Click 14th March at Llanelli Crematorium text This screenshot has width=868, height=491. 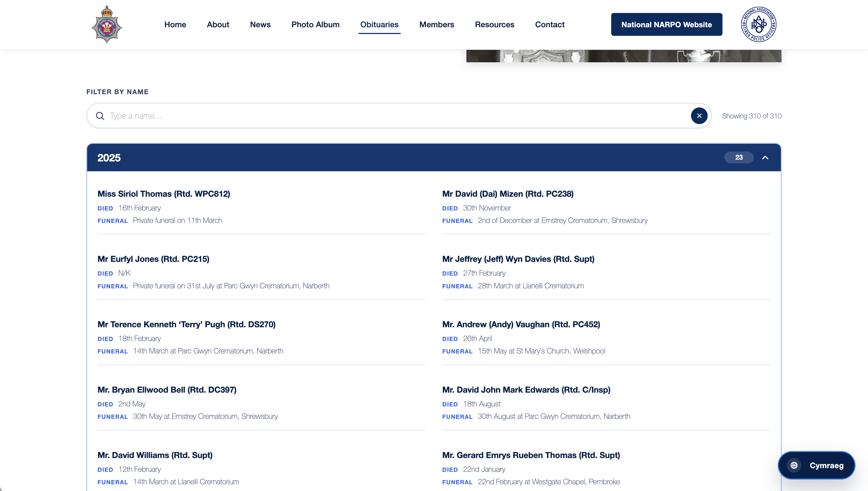[186, 482]
